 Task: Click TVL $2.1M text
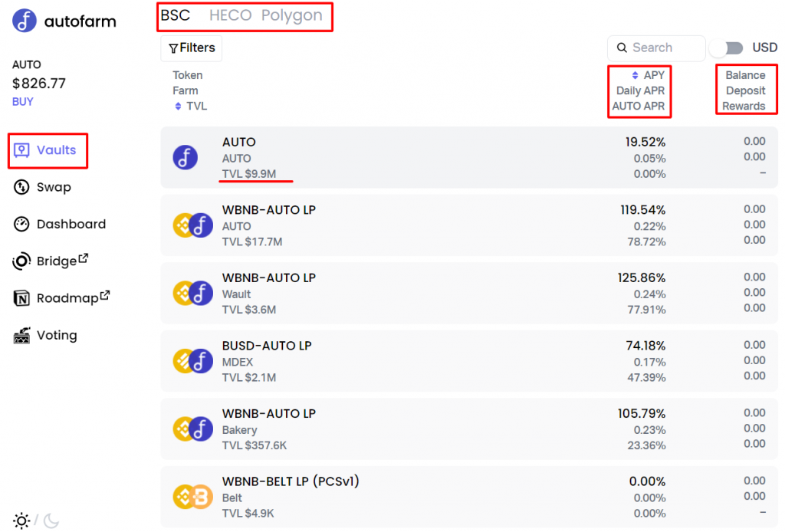pos(249,377)
